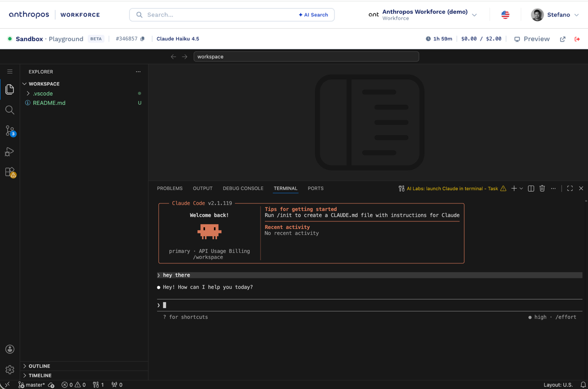
Task: Click the $0.00 / $2.00 budget text
Action: point(481,39)
